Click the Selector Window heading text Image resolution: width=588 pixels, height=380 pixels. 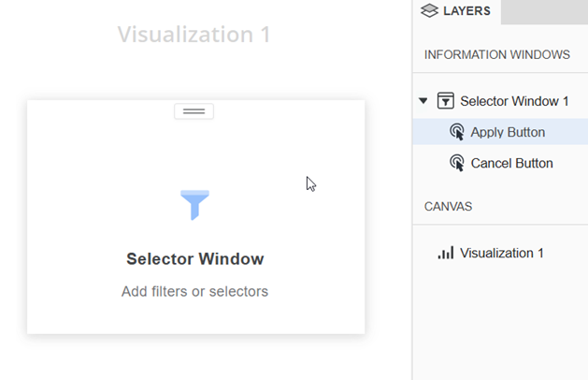194,259
